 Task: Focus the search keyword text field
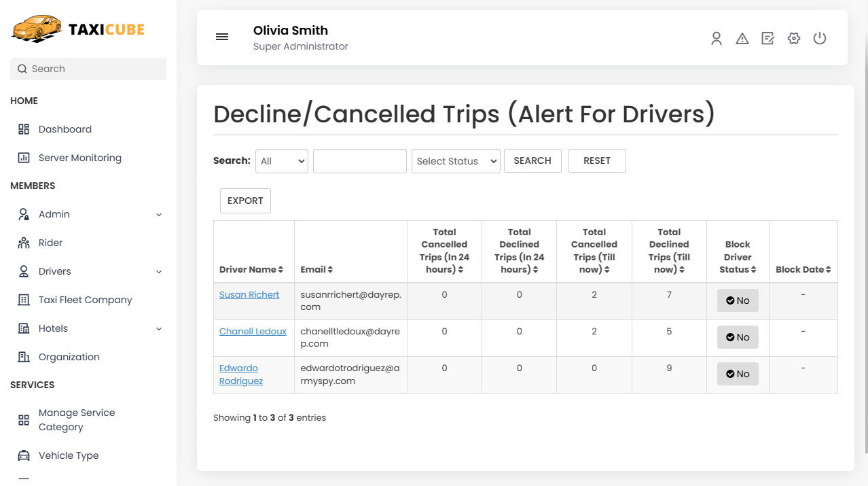pos(359,161)
